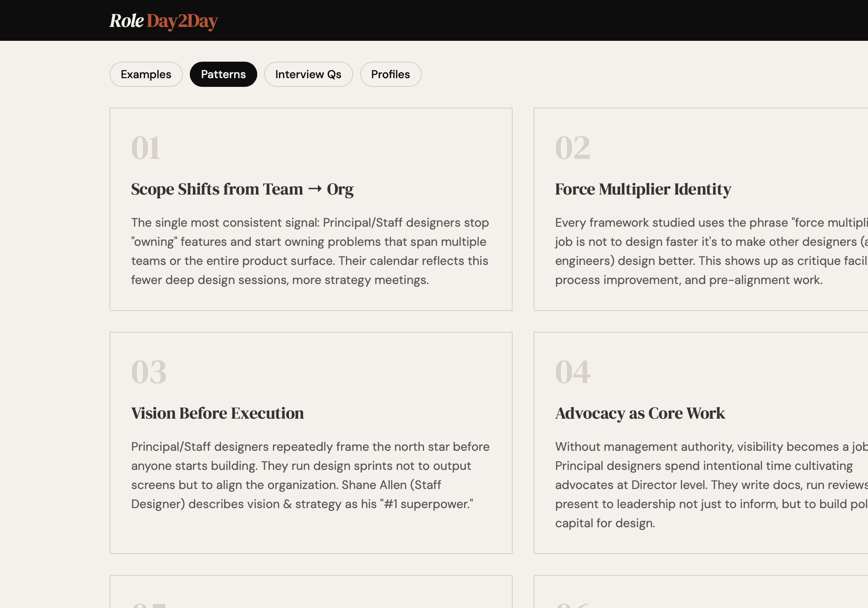Click the Scope Shifts card description text
The image size is (868, 608).
tap(310, 251)
